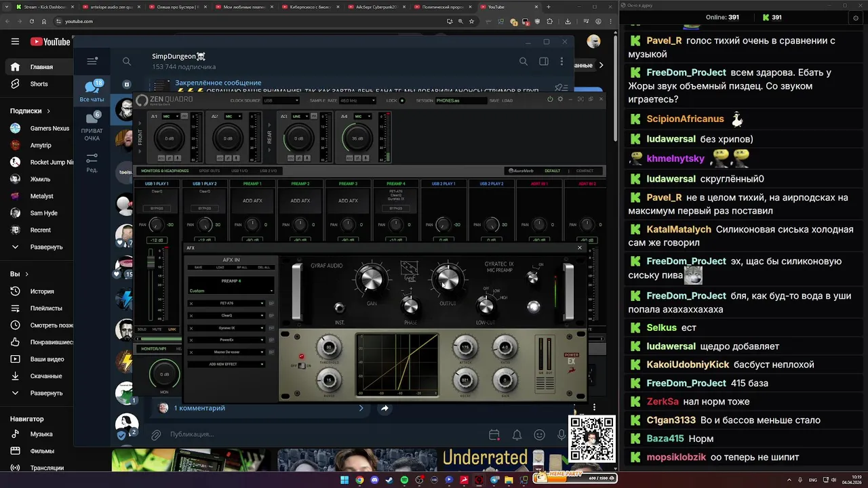Switch to DEFAULT mixer view
Image resolution: width=868 pixels, height=488 pixels.
pyautogui.click(x=552, y=171)
